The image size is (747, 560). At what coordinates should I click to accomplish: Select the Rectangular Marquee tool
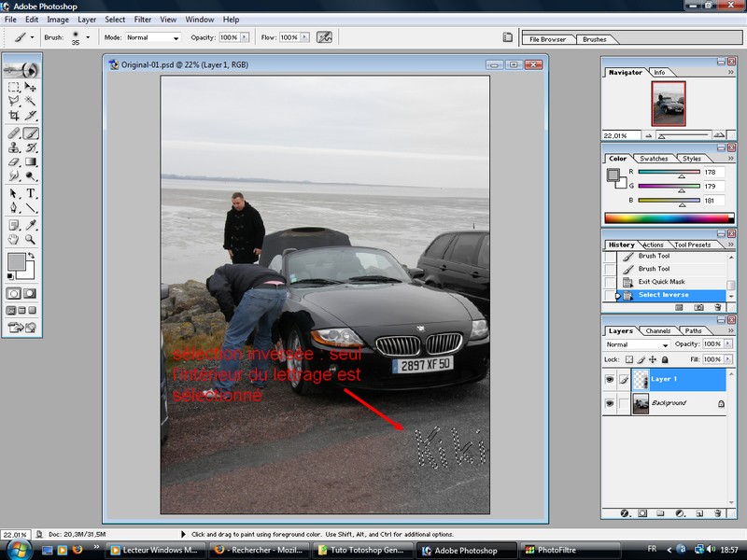[x=14, y=87]
